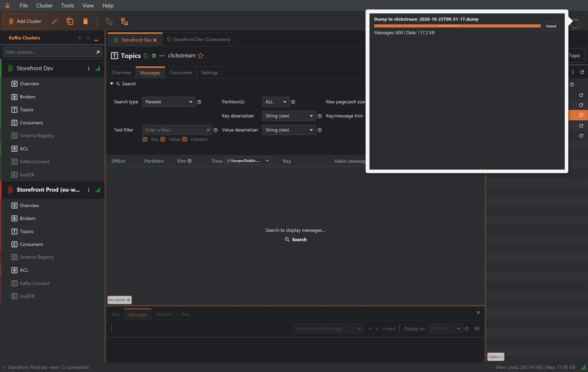Click the disconnect cluster toolbar icon
The width and height of the screenshot is (588, 372).
pos(124,21)
